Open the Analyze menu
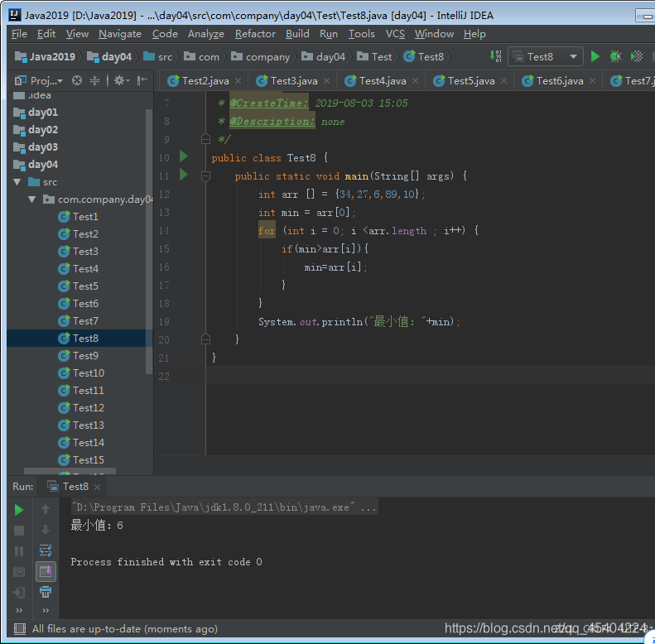Image resolution: width=655 pixels, height=644 pixels. (x=206, y=34)
